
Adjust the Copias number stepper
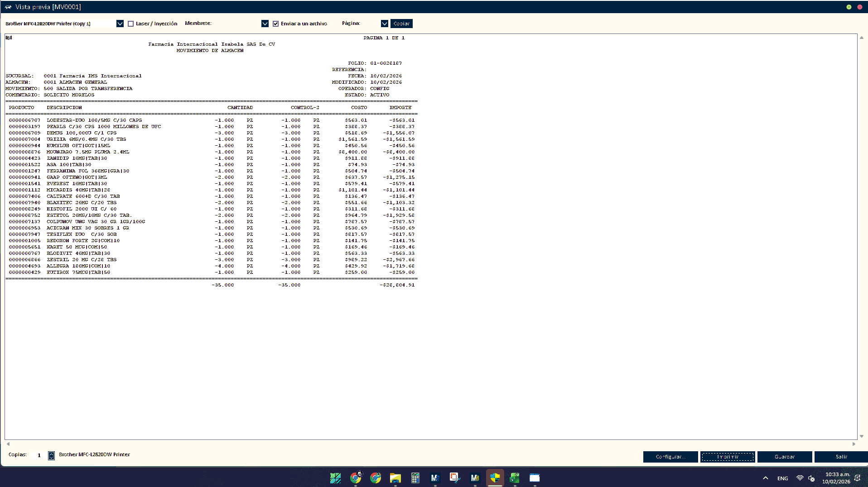pos(51,455)
